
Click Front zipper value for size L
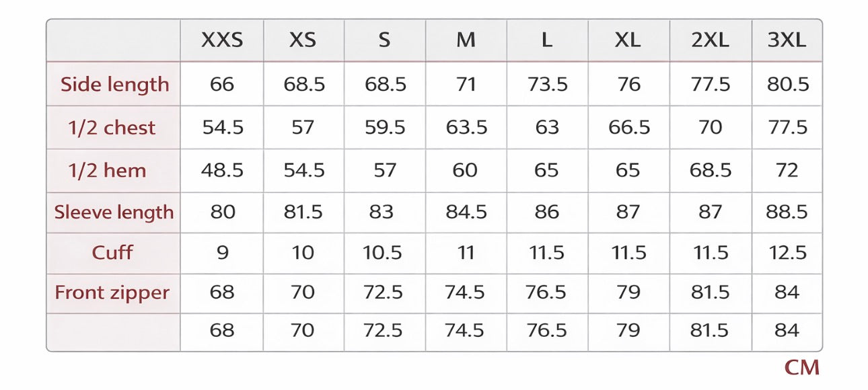546,293
